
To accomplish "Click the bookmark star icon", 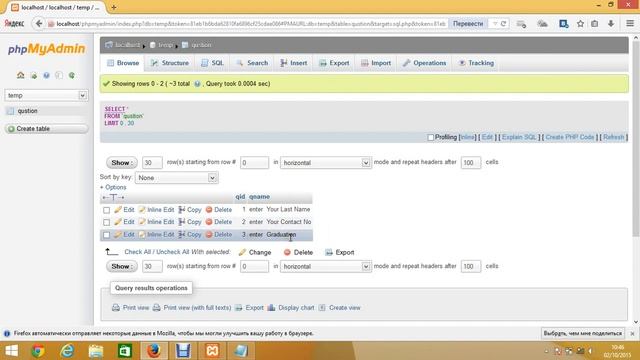I will click(580, 24).
